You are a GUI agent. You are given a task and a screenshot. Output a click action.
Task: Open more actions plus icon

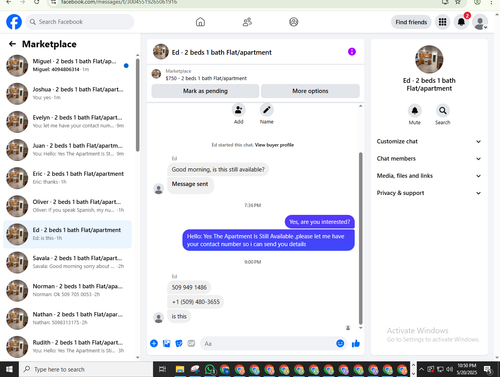(154, 343)
